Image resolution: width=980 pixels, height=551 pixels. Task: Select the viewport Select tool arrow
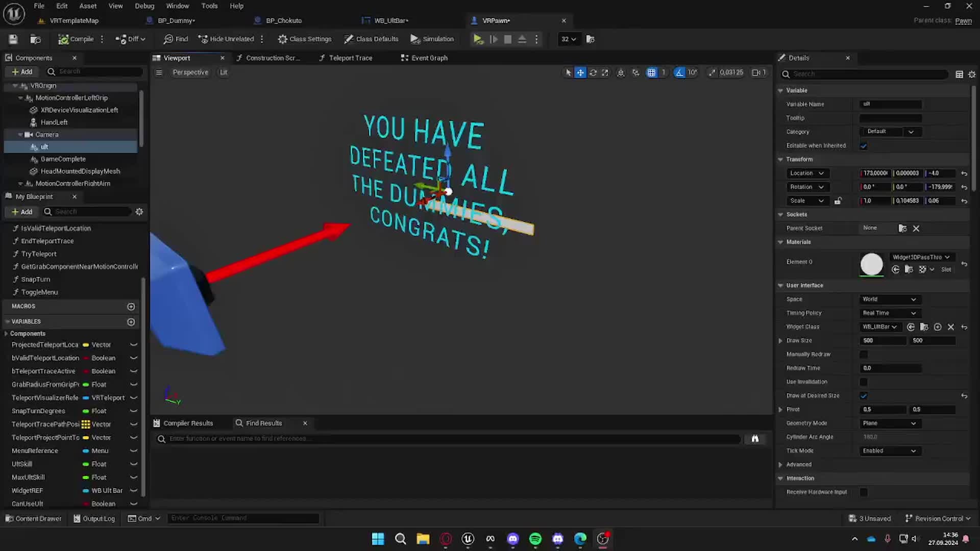tap(568, 72)
